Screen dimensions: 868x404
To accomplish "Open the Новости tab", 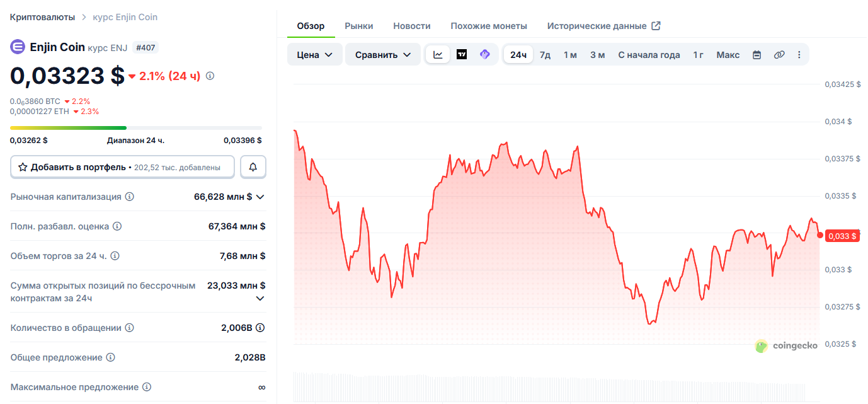I will pos(412,26).
